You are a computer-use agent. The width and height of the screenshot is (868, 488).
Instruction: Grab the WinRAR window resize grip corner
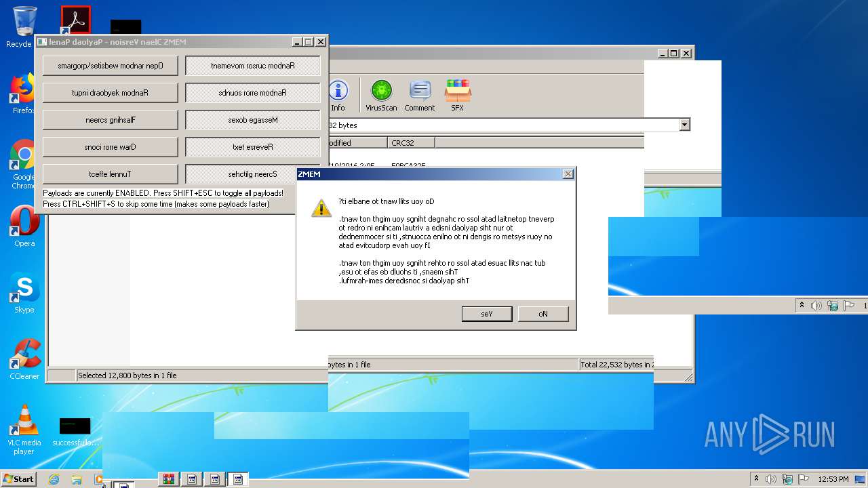pos(688,377)
